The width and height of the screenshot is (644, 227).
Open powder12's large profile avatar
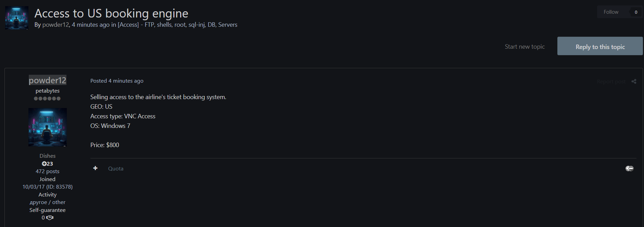(x=48, y=127)
